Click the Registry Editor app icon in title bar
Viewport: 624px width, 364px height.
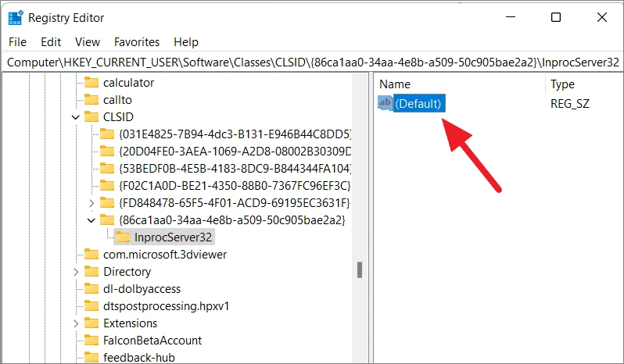coord(16,18)
